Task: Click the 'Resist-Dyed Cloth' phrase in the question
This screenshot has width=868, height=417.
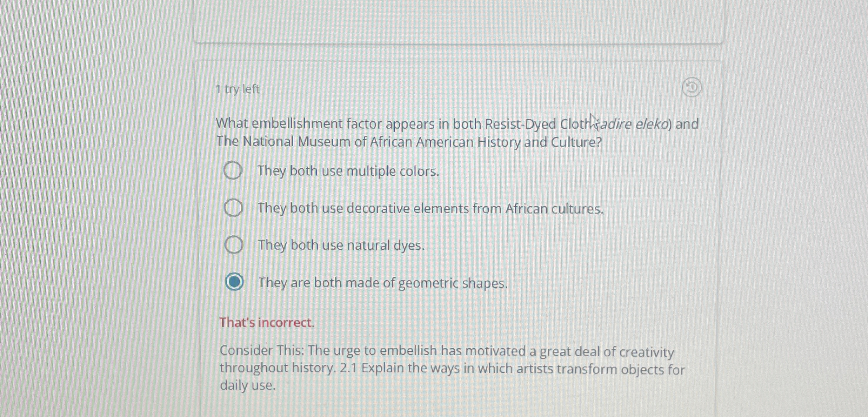Action: tap(537, 124)
